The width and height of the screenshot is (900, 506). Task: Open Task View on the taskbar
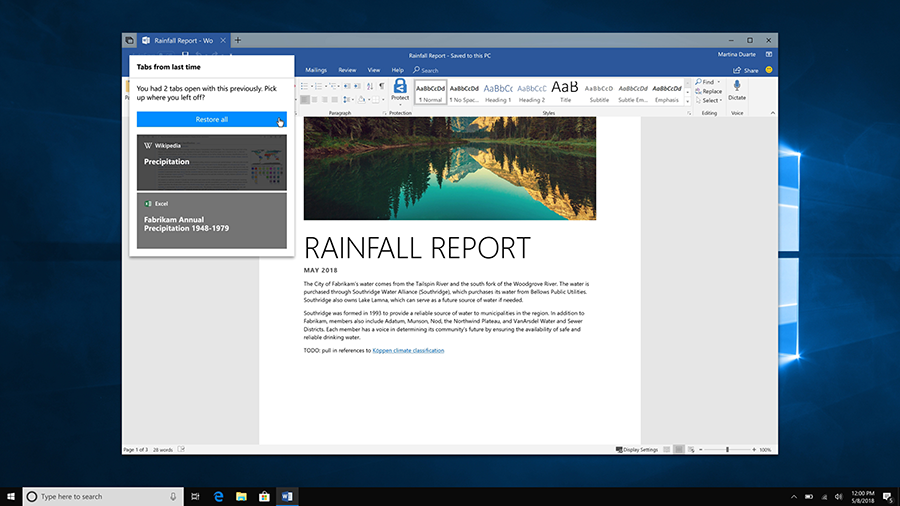[195, 496]
